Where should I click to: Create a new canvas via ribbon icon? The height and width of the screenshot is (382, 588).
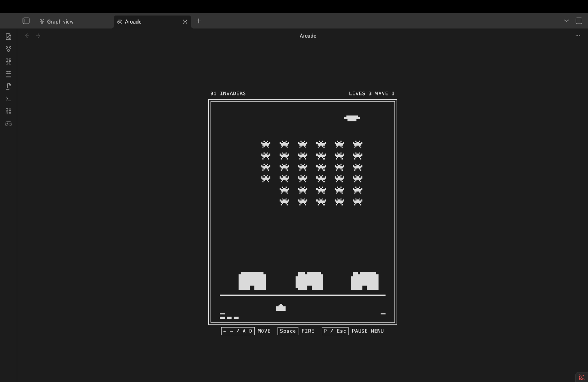click(x=8, y=61)
